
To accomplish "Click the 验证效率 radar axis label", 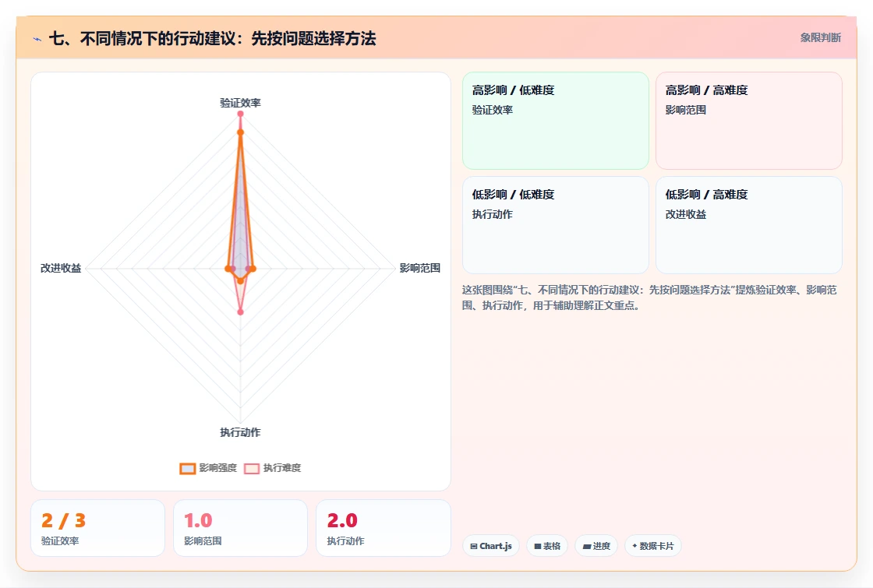I will [x=241, y=103].
